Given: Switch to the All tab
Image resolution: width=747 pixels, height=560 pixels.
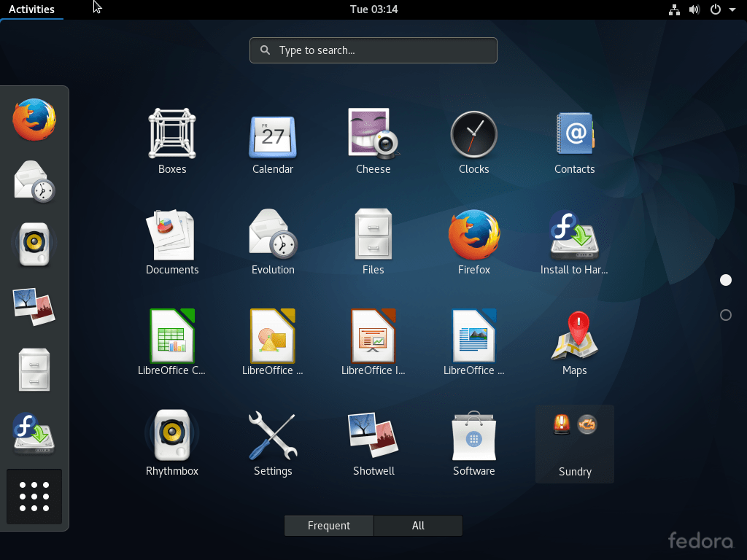Looking at the screenshot, I should coord(418,525).
